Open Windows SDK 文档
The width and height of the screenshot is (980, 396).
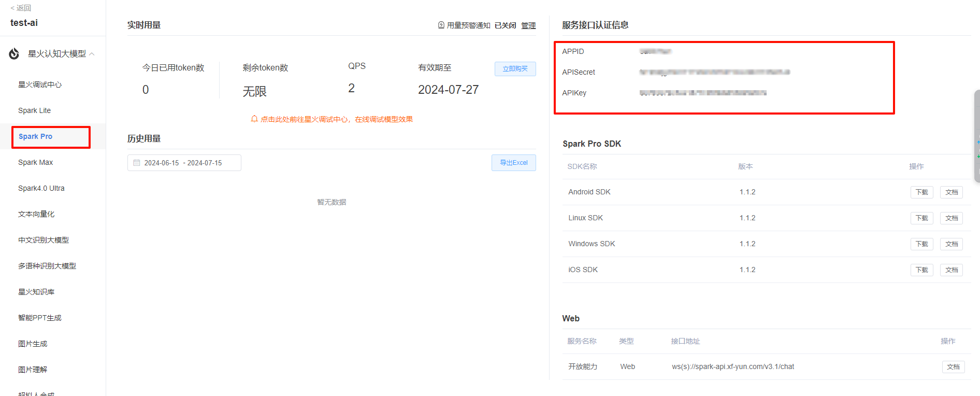(952, 244)
